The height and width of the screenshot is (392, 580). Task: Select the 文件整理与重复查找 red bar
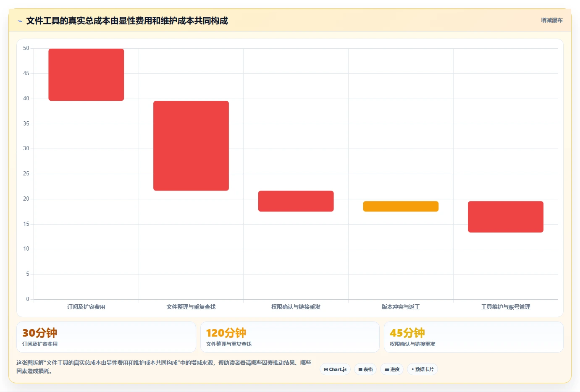tap(191, 146)
